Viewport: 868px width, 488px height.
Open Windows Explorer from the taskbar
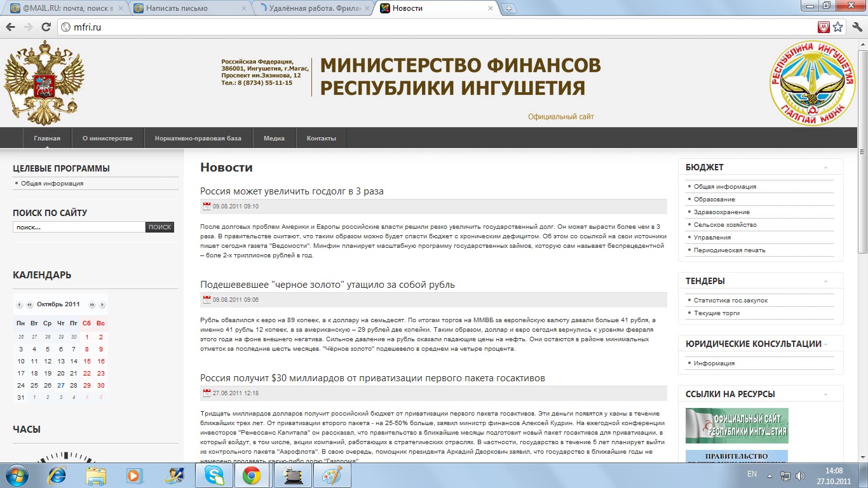point(96,475)
